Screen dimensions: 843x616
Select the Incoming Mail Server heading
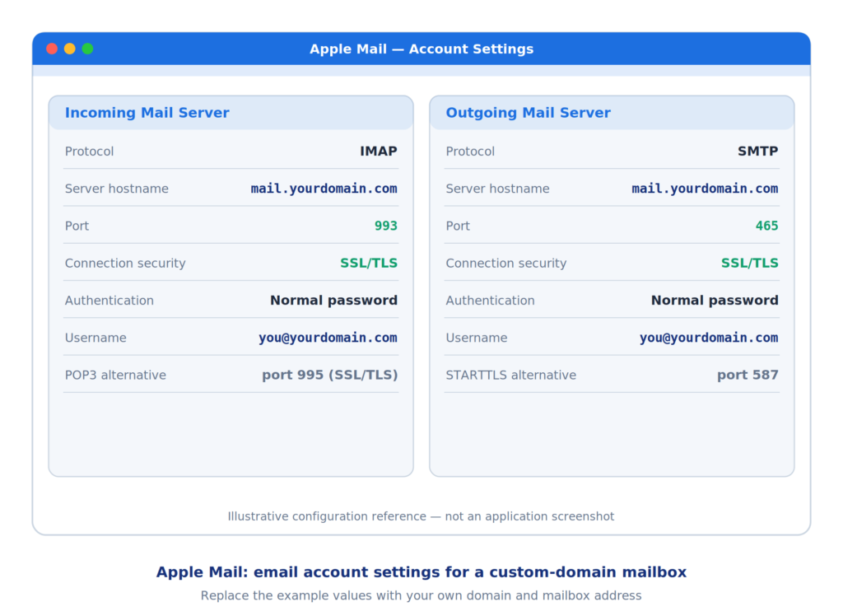pyautogui.click(x=147, y=113)
